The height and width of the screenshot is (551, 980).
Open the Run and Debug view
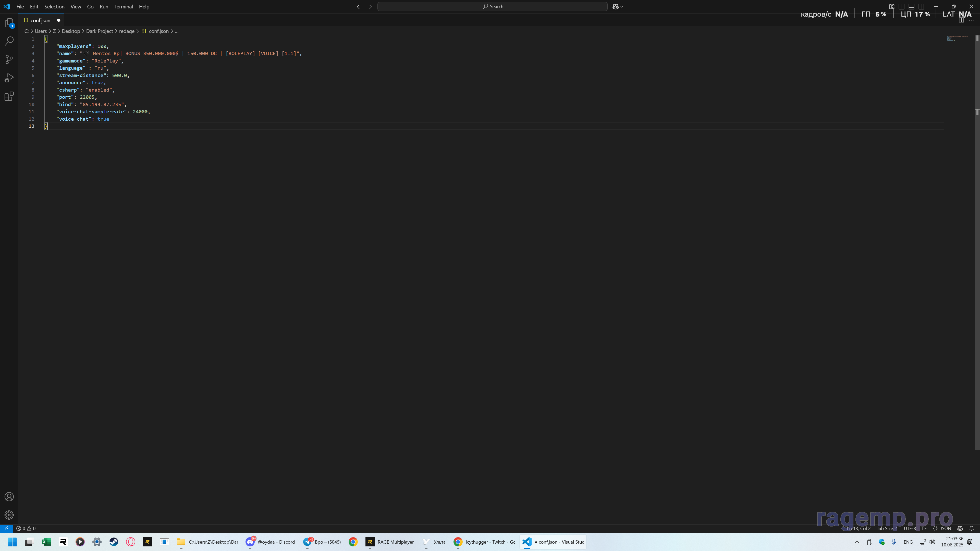click(9, 78)
